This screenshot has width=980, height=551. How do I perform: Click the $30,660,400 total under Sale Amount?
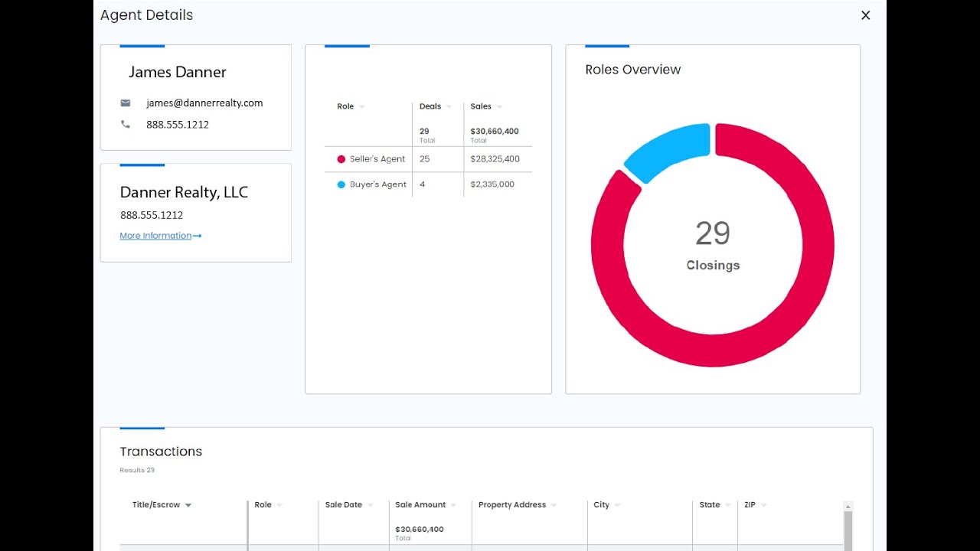tap(420, 530)
